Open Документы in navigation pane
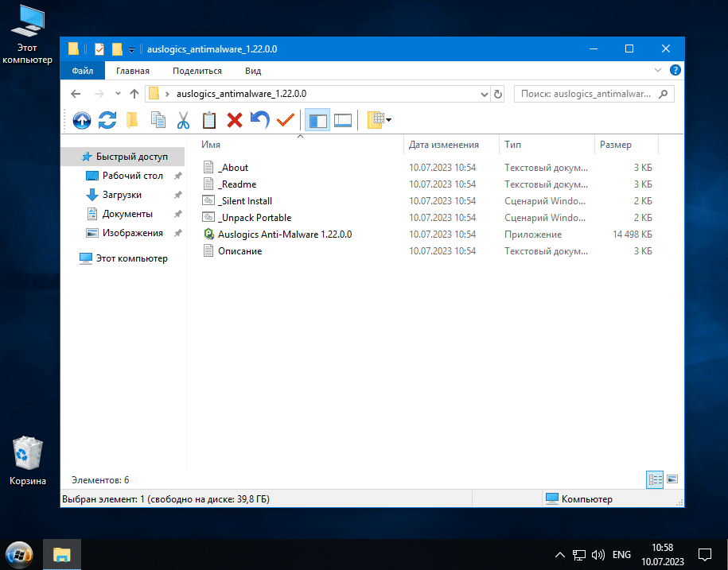Screen dimensions: 728x570 click(120, 214)
